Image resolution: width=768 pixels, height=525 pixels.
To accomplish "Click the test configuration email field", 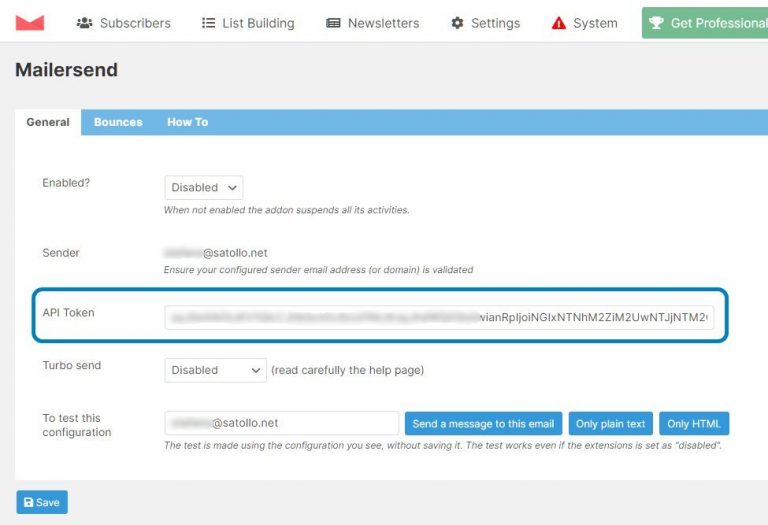I will click(282, 423).
